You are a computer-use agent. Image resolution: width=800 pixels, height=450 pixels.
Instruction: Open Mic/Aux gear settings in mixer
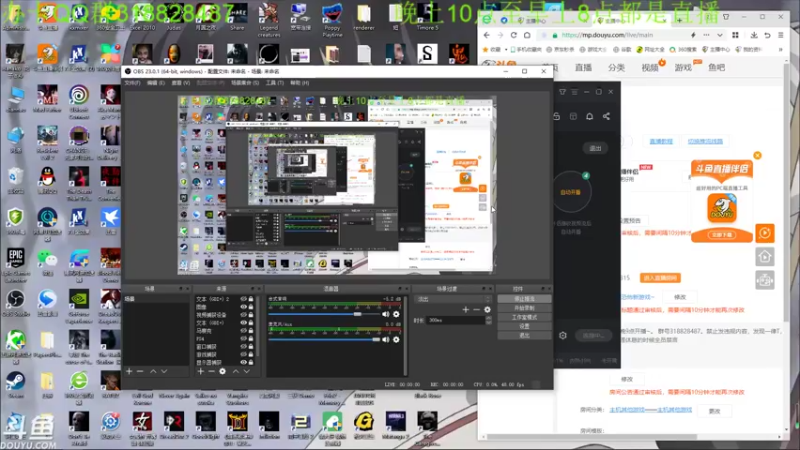coord(396,339)
